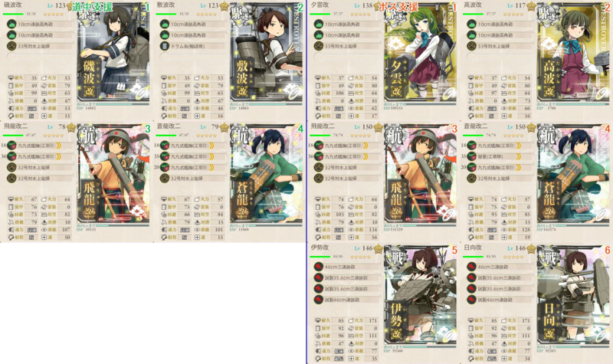Click the ship name 夕雲改
The width and height of the screenshot is (613, 364).
point(320,5)
